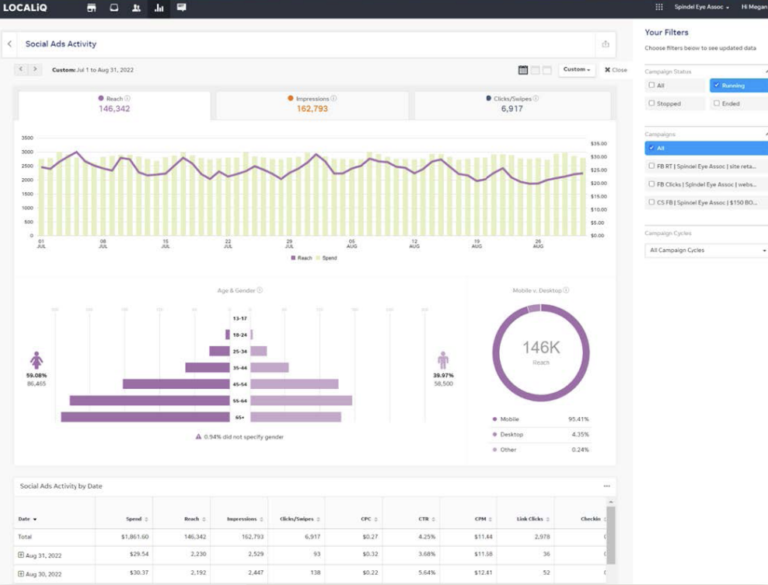Open the apps grid icon in the header

tap(659, 7)
